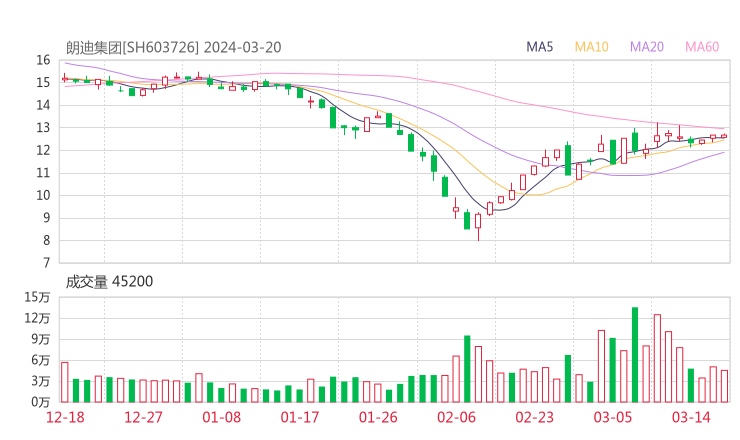Select the 03-05 date axis label
The height and width of the screenshot is (440, 740).
[613, 417]
